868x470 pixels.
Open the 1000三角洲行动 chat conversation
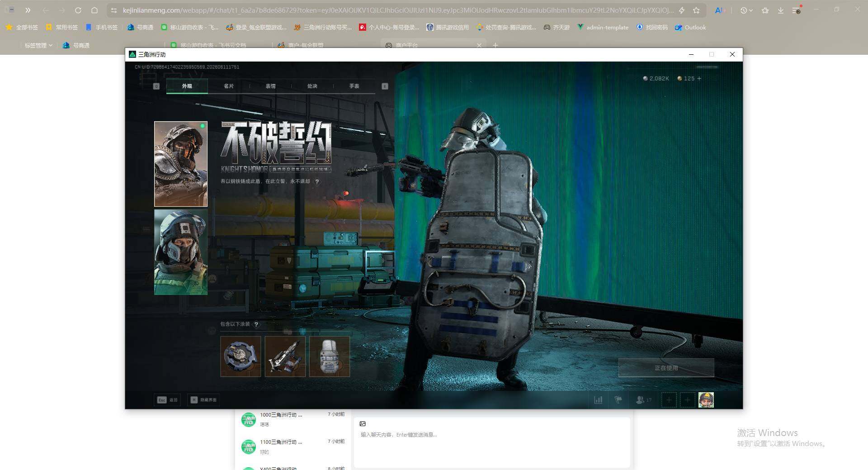(x=293, y=419)
